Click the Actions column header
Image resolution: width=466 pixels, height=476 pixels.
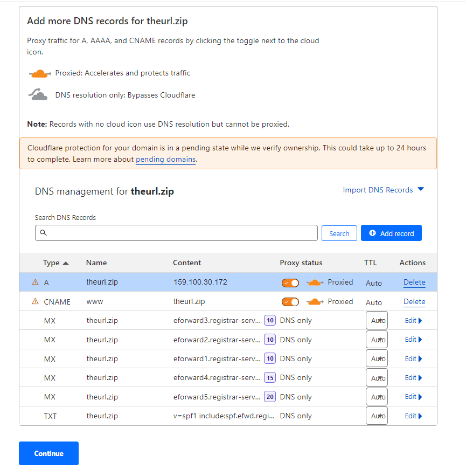pyautogui.click(x=412, y=263)
